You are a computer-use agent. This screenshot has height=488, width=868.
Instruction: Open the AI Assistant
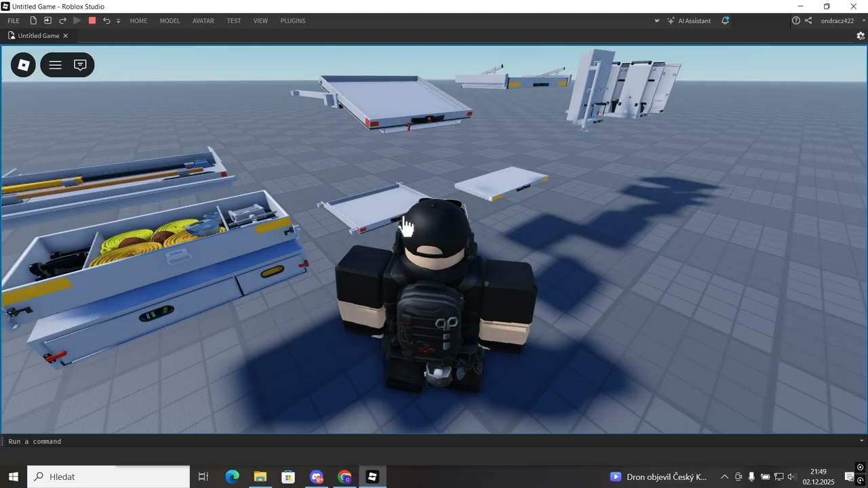(x=689, y=21)
